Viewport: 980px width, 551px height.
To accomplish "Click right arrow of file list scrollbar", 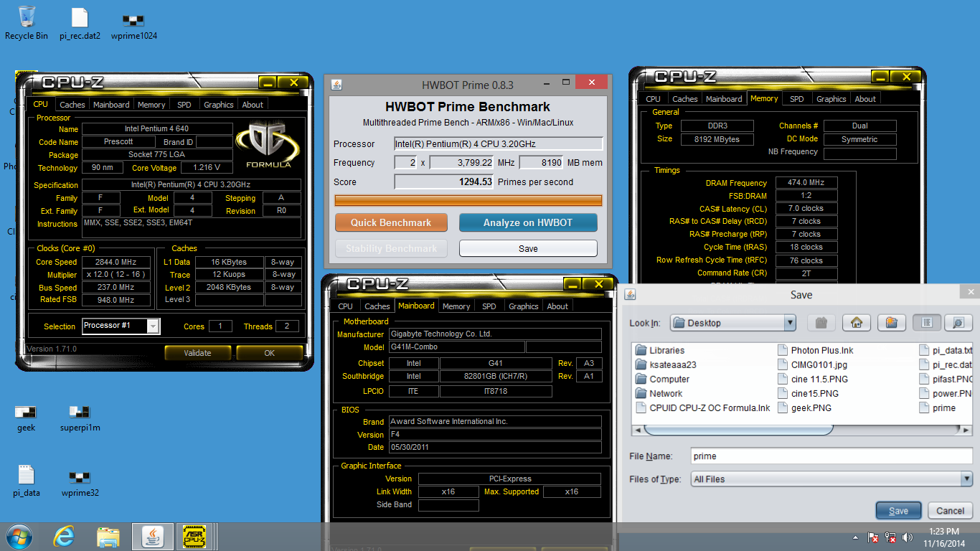I will pos(967,430).
